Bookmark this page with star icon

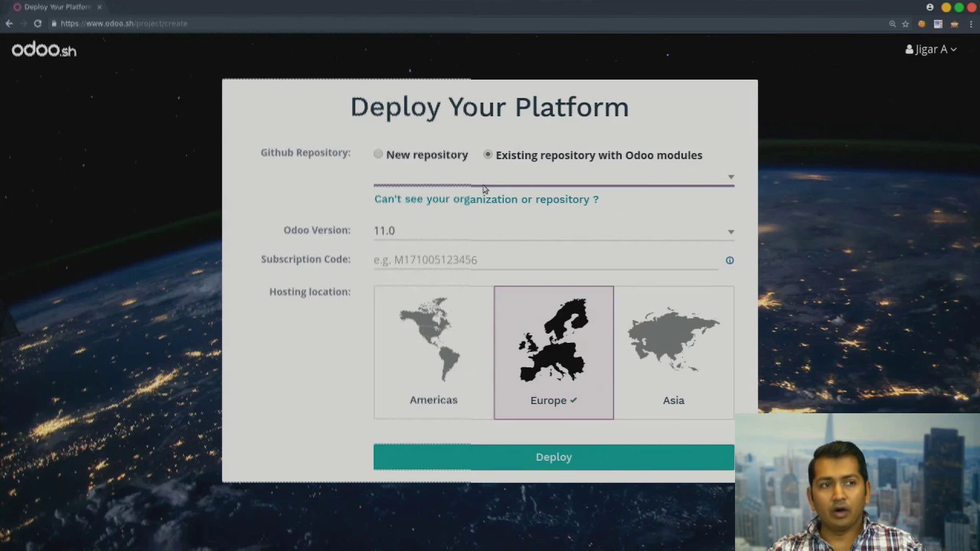click(x=906, y=24)
